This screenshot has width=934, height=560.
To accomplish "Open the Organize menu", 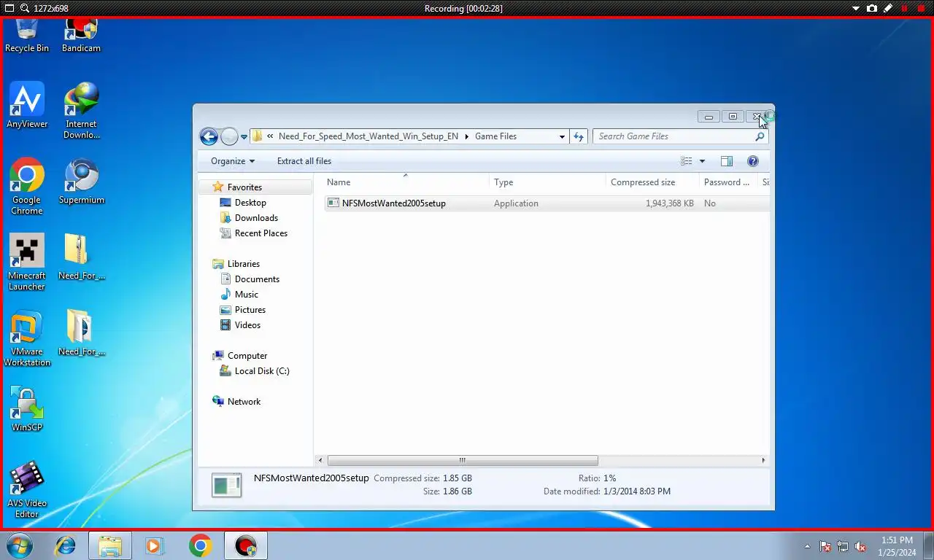I will pyautogui.click(x=233, y=161).
